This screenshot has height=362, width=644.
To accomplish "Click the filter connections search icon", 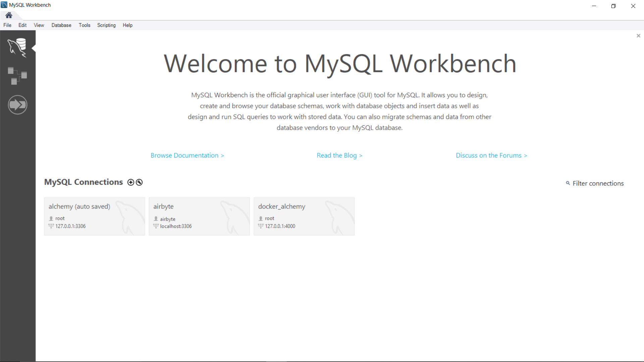I will click(x=568, y=183).
